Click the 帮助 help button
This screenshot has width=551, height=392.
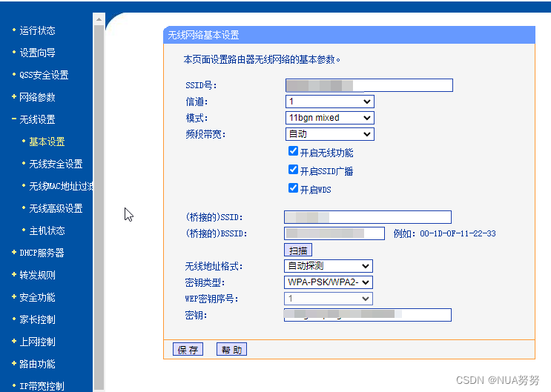(231, 350)
